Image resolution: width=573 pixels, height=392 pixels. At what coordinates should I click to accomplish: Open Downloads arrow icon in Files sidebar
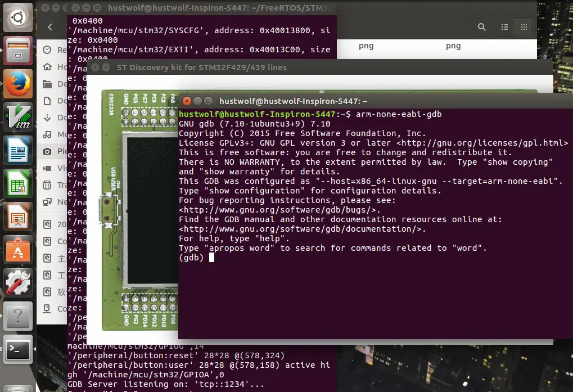pos(47,118)
